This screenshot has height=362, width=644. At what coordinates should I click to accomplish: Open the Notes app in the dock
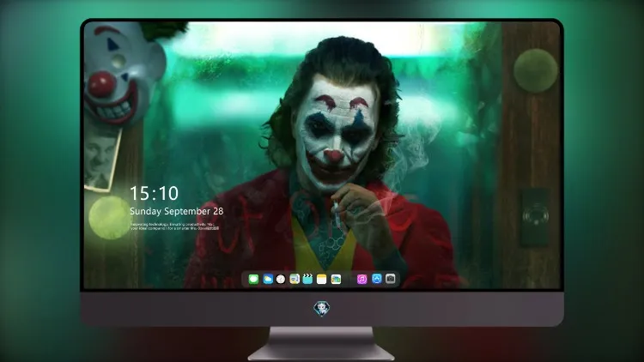coord(322,279)
